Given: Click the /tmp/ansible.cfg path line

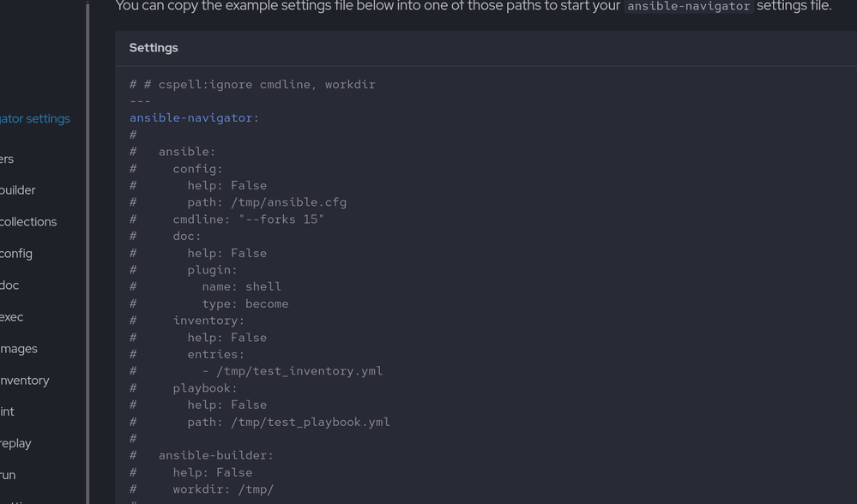Looking at the screenshot, I should click(267, 203).
